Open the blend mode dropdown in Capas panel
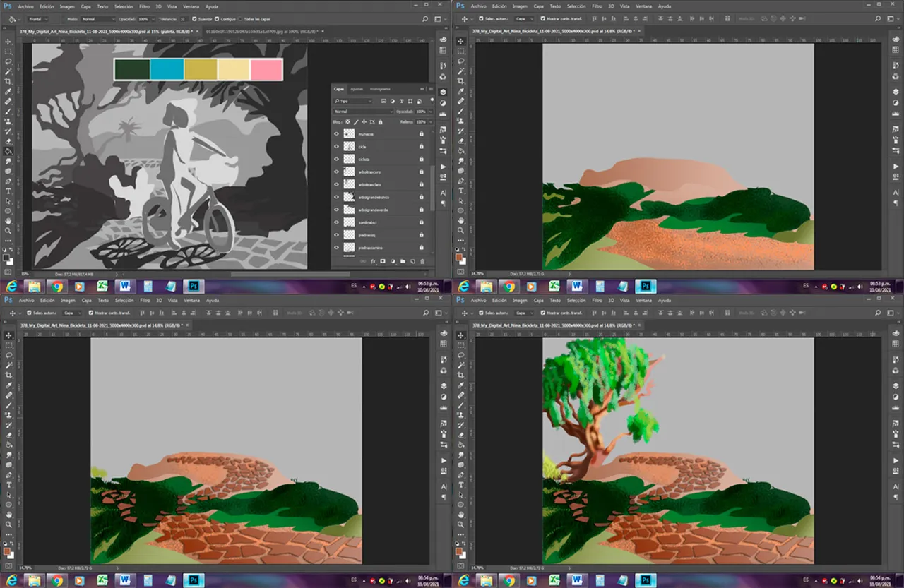The image size is (904, 588). (x=363, y=112)
